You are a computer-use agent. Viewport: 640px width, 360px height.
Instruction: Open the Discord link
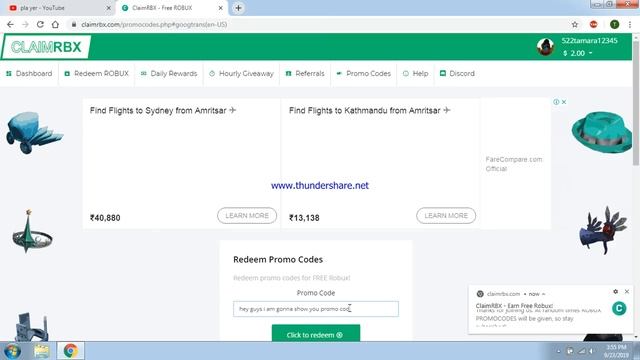pyautogui.click(x=457, y=73)
